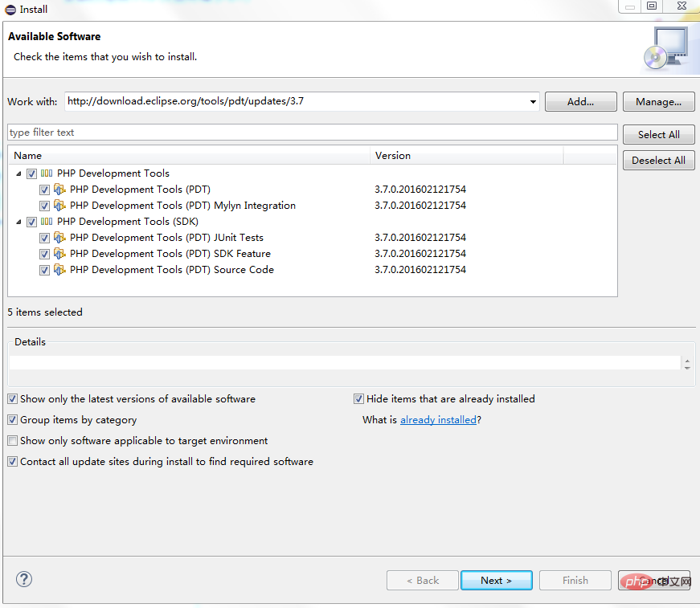This screenshot has width=700, height=608.
Task: Toggle the PDT SDK Feature checkbox
Action: point(44,254)
